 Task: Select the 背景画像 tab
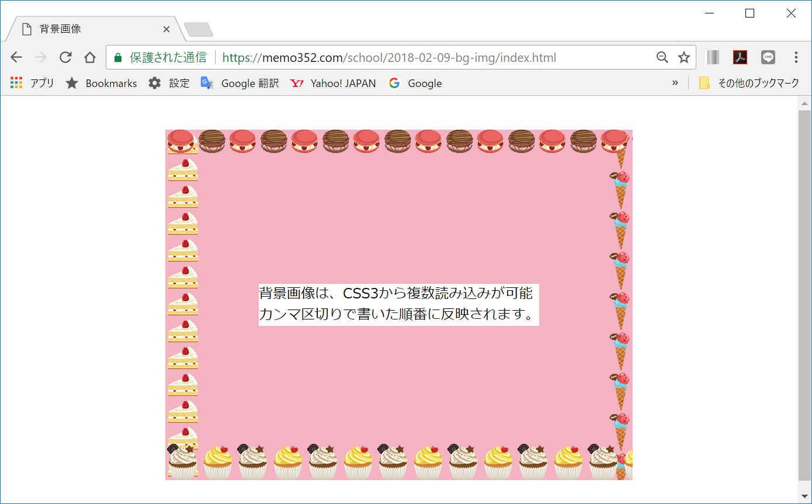pyautogui.click(x=88, y=29)
